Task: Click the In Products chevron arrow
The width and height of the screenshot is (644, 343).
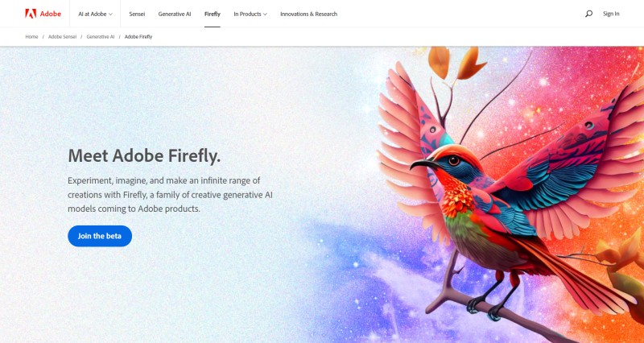Action: pyautogui.click(x=265, y=14)
